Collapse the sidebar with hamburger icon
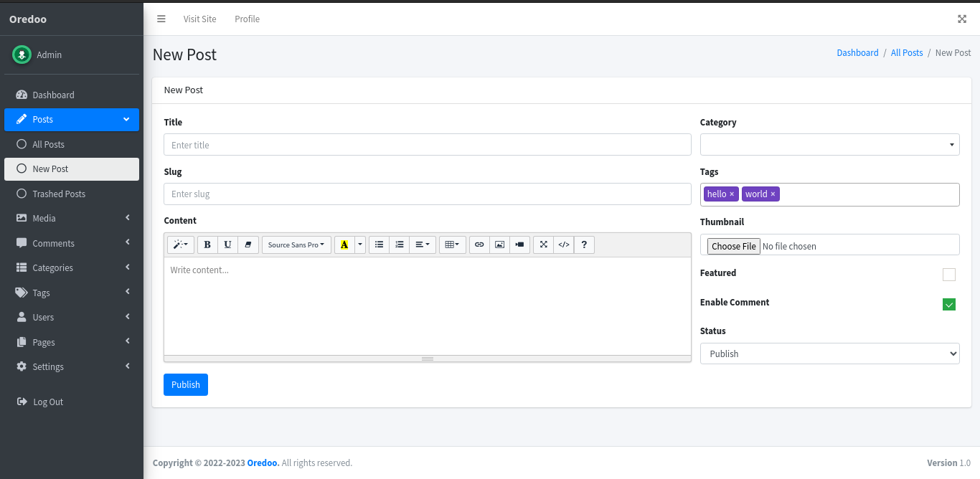 [161, 19]
